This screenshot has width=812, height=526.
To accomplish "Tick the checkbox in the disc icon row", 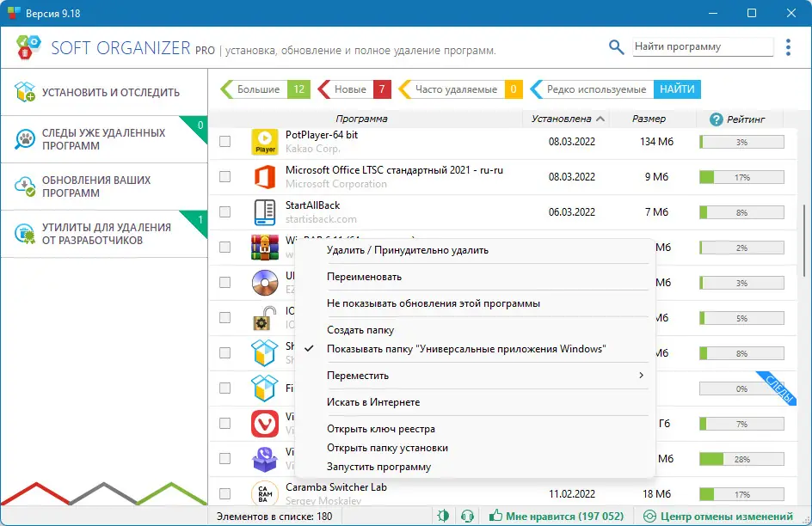I will [x=225, y=282].
